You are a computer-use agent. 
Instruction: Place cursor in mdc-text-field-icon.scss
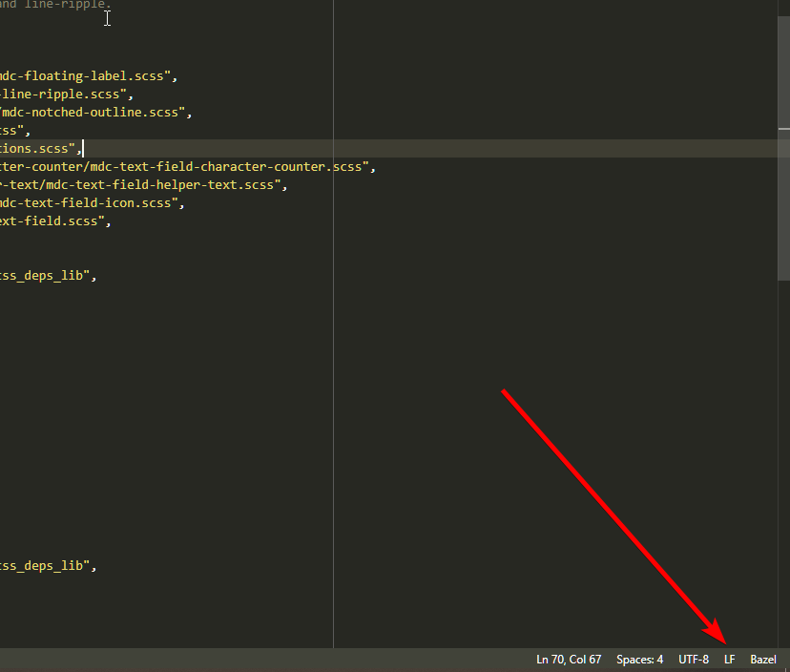[86, 202]
